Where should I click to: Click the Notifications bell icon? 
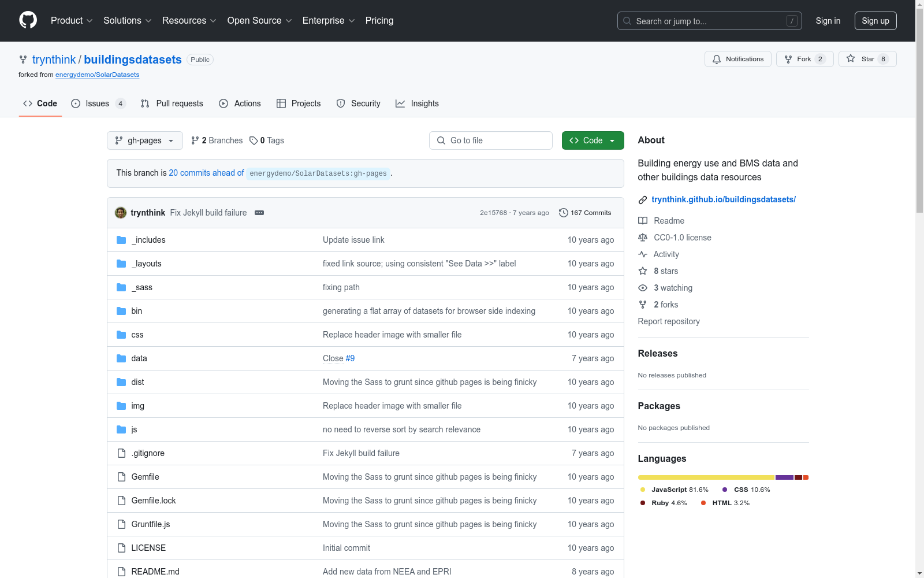tap(717, 59)
